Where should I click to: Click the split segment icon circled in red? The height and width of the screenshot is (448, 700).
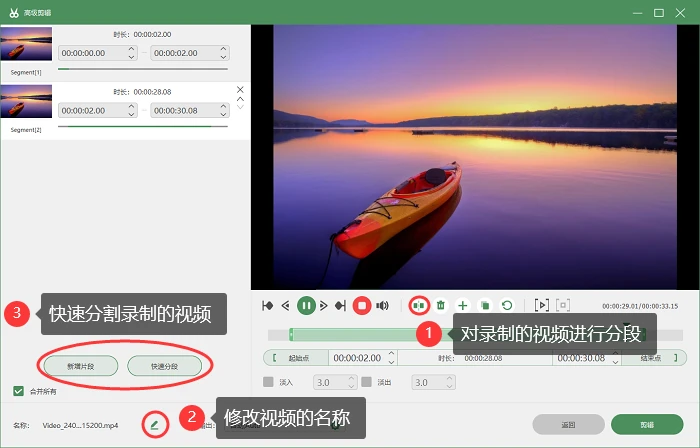[419, 306]
